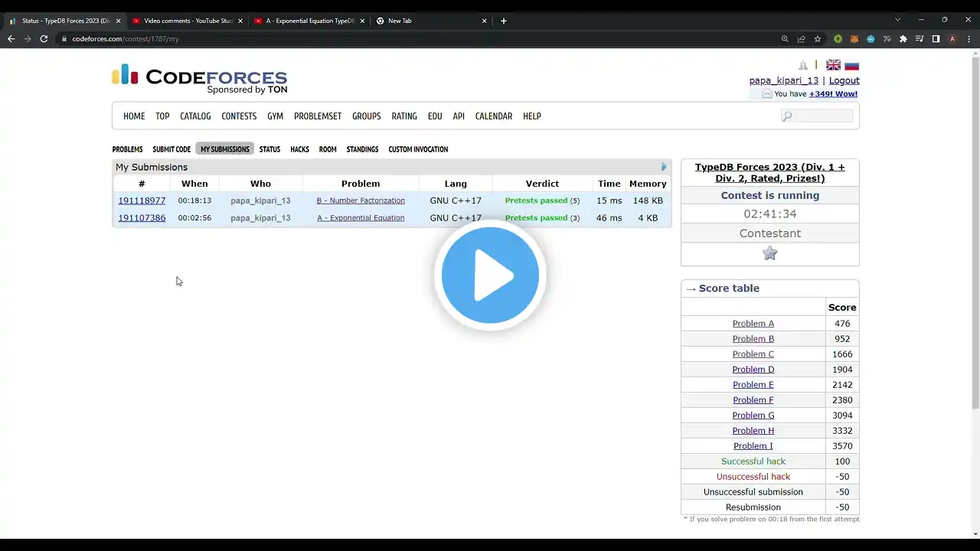
Task: Switch to the STANDINGS tab
Action: point(362,149)
